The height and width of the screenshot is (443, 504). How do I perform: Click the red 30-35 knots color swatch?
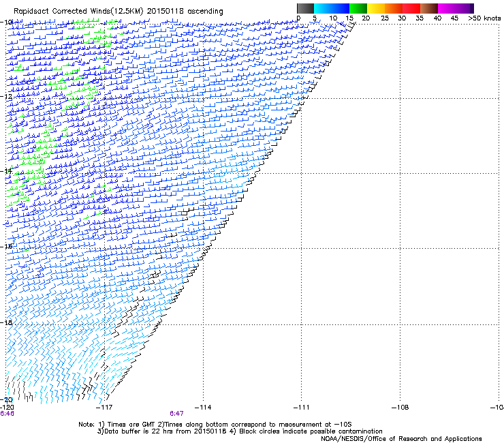411,8
